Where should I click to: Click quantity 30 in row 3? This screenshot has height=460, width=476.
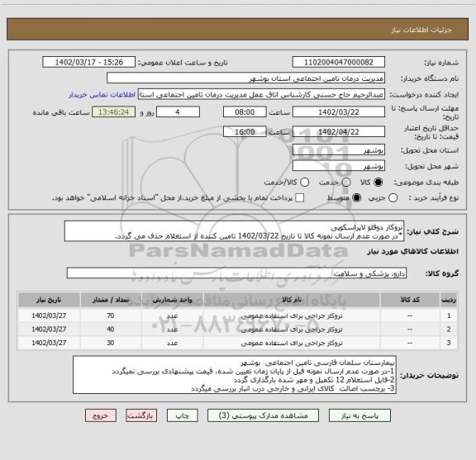click(111, 343)
